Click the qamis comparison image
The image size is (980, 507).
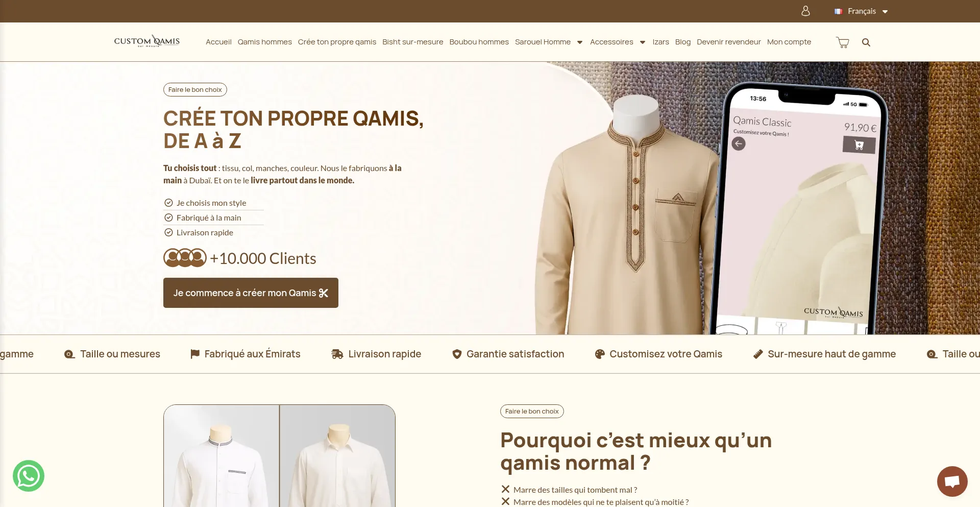pos(280,456)
